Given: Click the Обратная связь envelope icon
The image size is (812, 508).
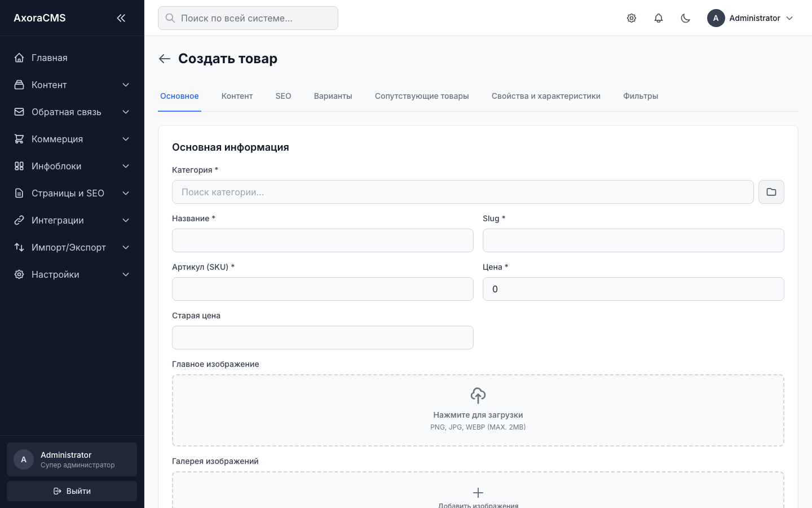Looking at the screenshot, I should (19, 112).
